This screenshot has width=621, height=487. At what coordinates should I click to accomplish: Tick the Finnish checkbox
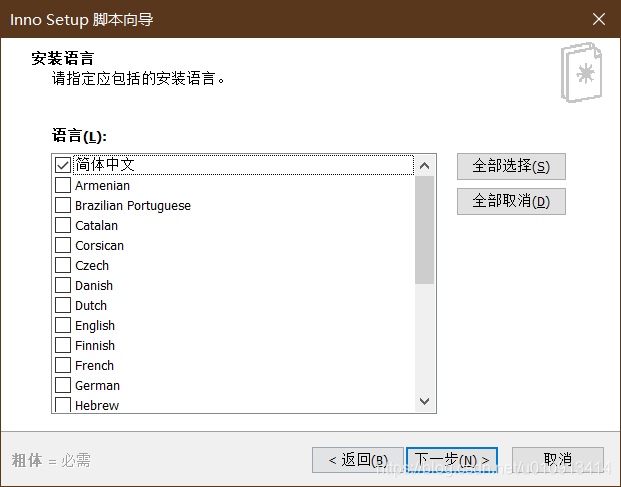click(x=63, y=345)
